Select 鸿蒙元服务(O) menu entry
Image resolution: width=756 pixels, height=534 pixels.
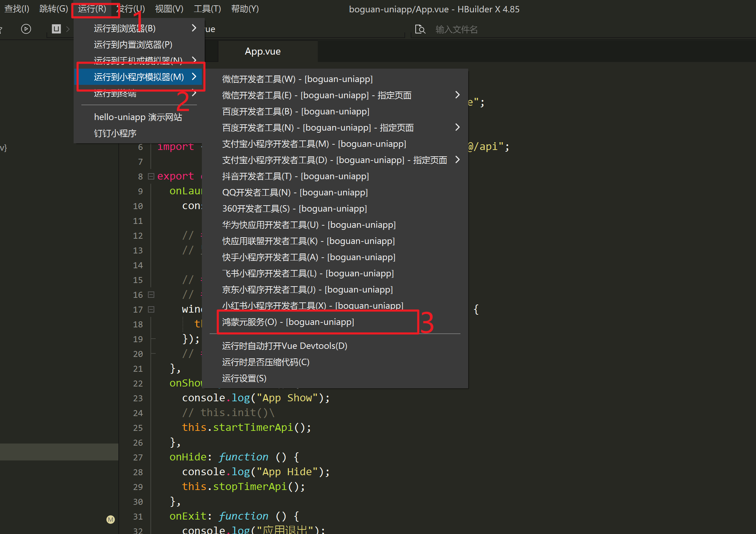(x=288, y=322)
